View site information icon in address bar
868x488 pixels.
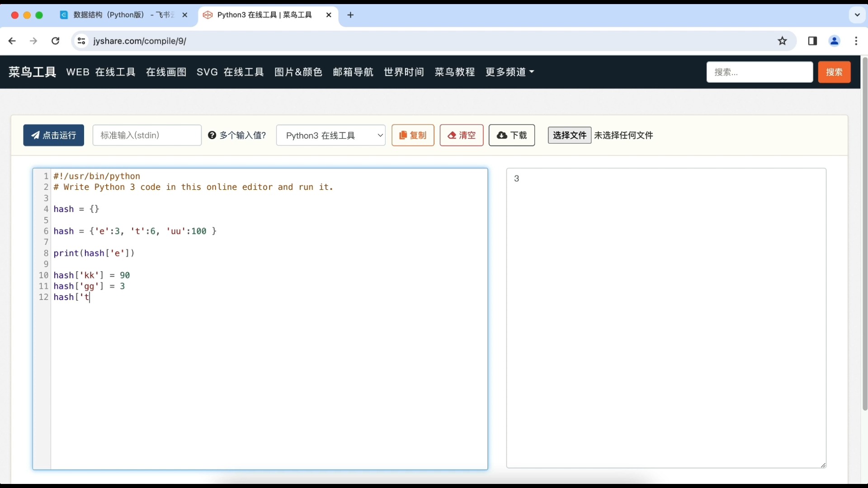click(x=81, y=41)
